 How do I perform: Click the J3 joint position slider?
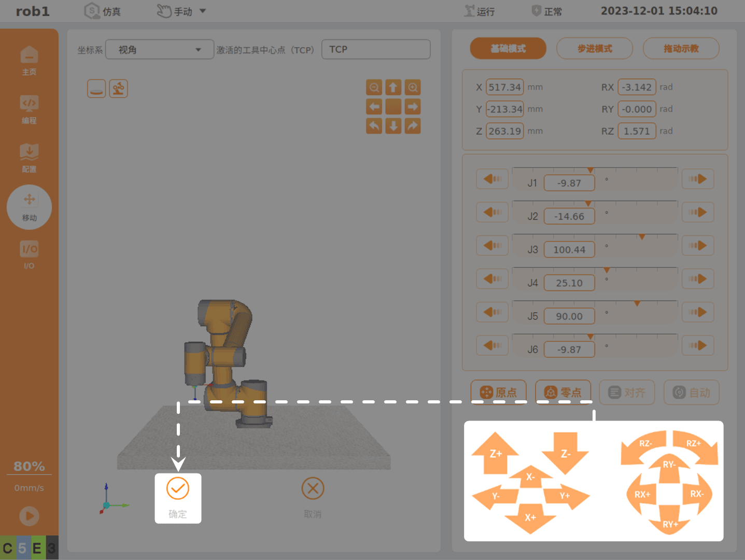tap(595, 237)
